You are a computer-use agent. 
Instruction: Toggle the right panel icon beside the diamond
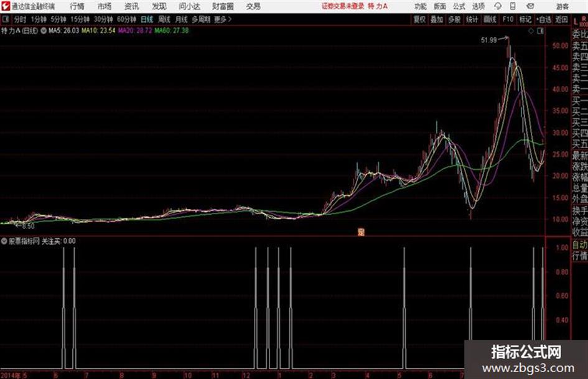[540, 31]
